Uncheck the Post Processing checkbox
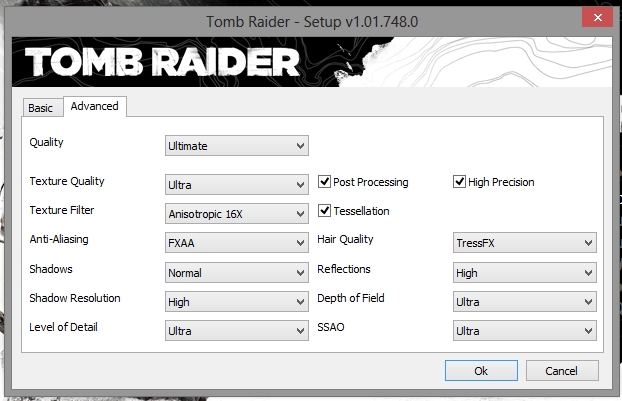622x401 pixels. (324, 182)
